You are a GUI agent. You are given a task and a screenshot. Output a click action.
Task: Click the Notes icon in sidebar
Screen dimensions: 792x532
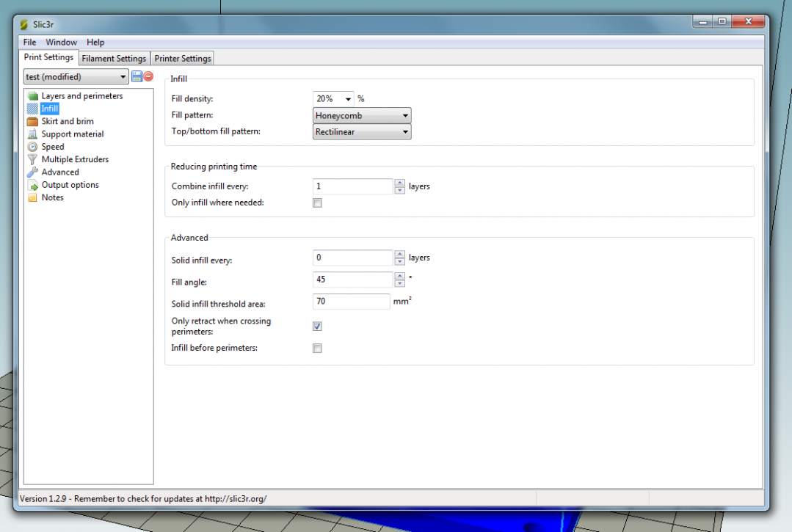(33, 197)
